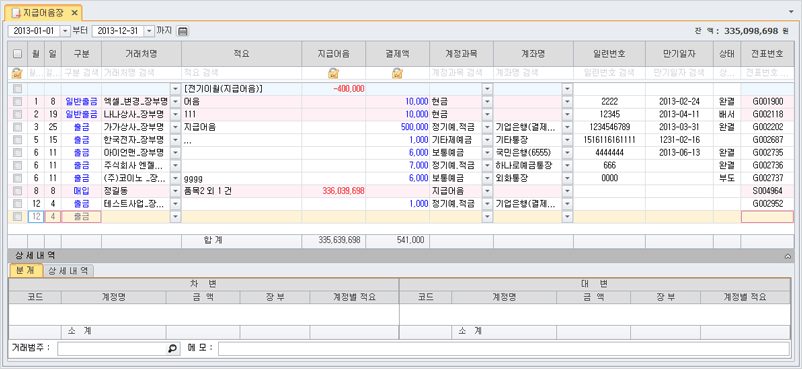
Task: Click the 적요 검색 filter field
Action: click(x=241, y=73)
